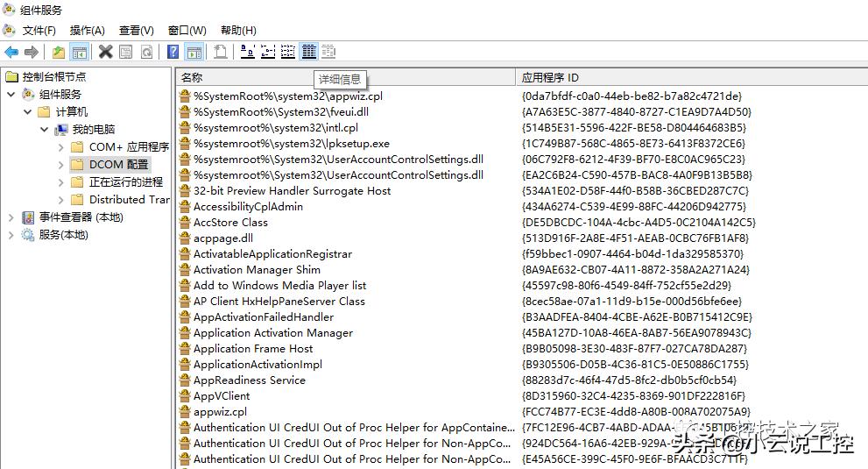Image resolution: width=868 pixels, height=469 pixels.
Task: Click the Back arrow toolbar icon
Action: click(11, 52)
